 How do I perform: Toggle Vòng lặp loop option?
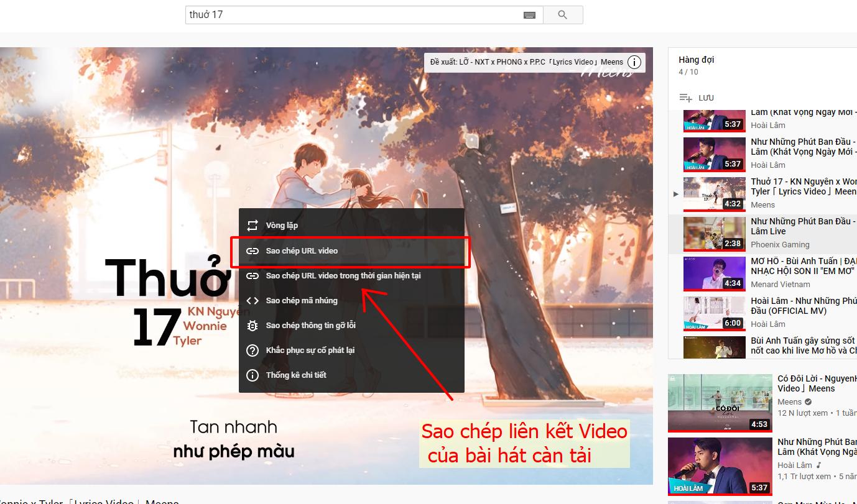(x=282, y=226)
